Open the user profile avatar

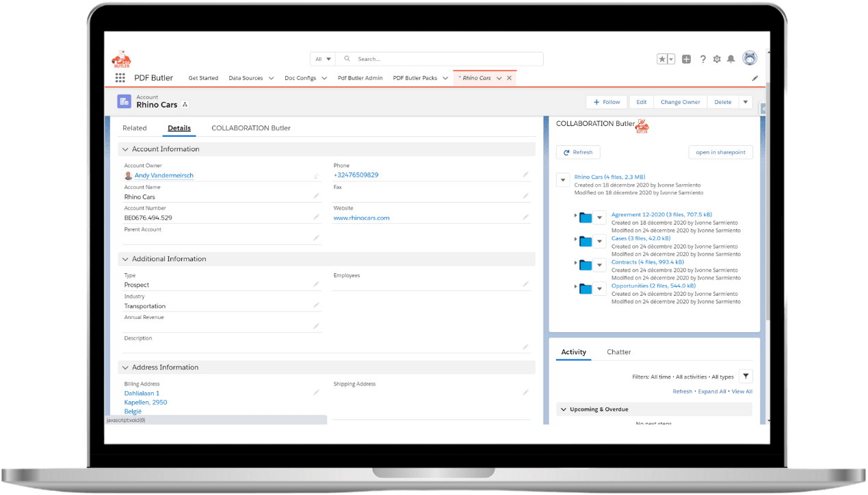pos(750,58)
